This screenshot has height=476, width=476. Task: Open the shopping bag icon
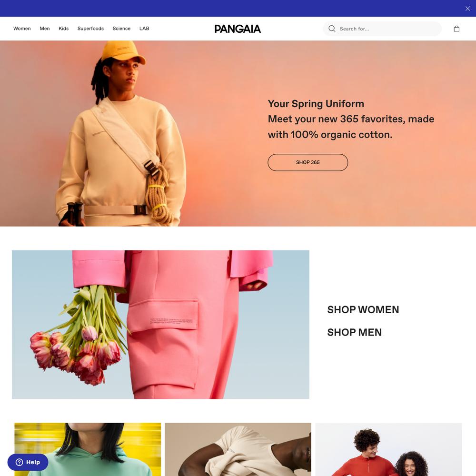(x=456, y=29)
